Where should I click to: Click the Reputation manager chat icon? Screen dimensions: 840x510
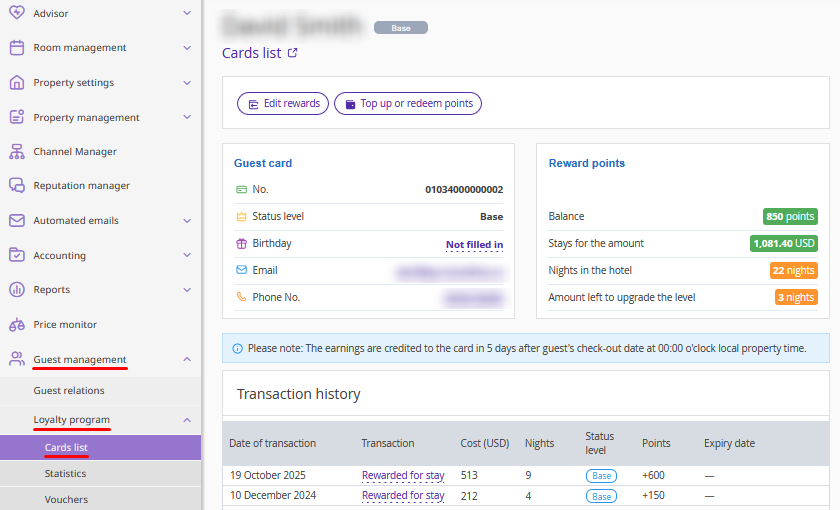click(x=16, y=186)
